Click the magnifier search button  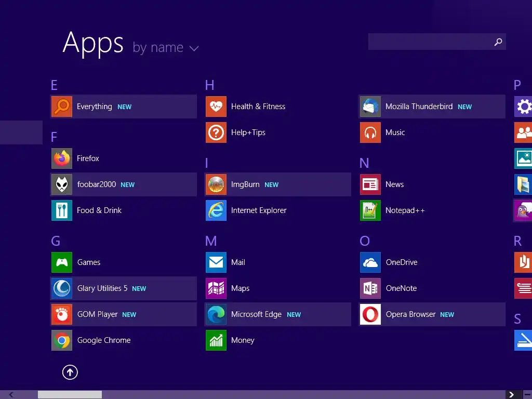(x=498, y=42)
